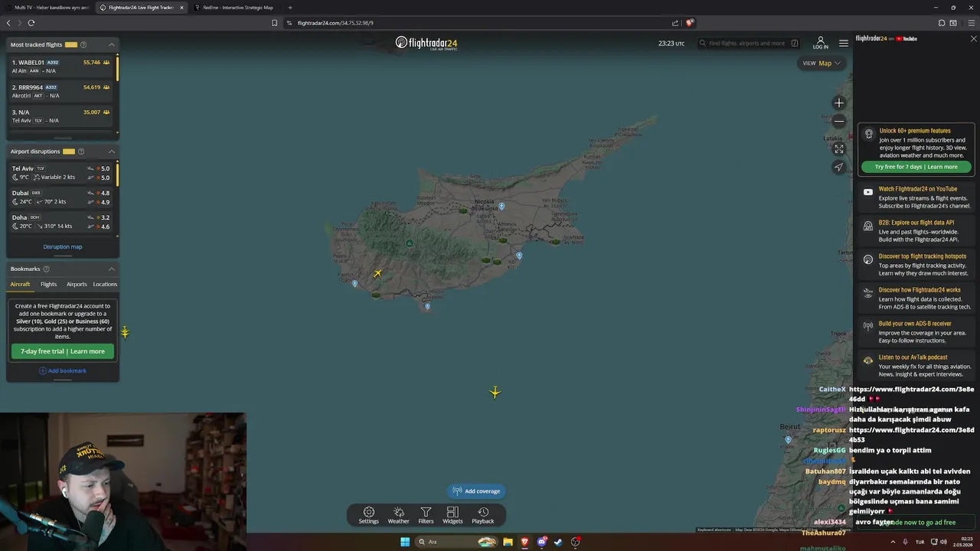Image resolution: width=980 pixels, height=551 pixels.
Task: Open the VIEW Map dropdown
Action: pyautogui.click(x=822, y=63)
